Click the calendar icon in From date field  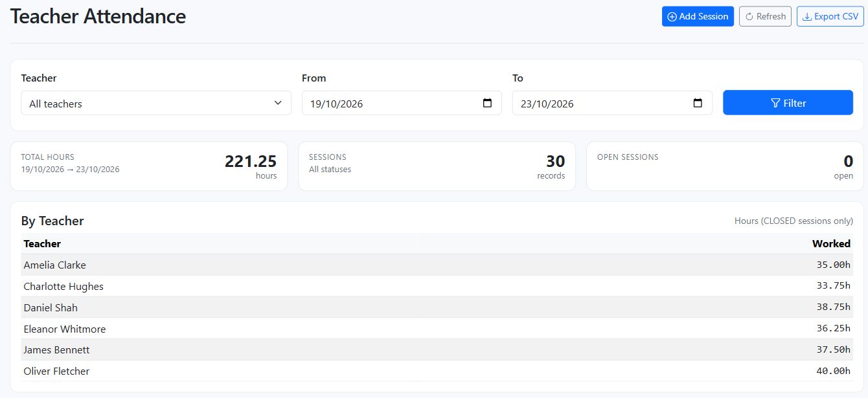(488, 103)
